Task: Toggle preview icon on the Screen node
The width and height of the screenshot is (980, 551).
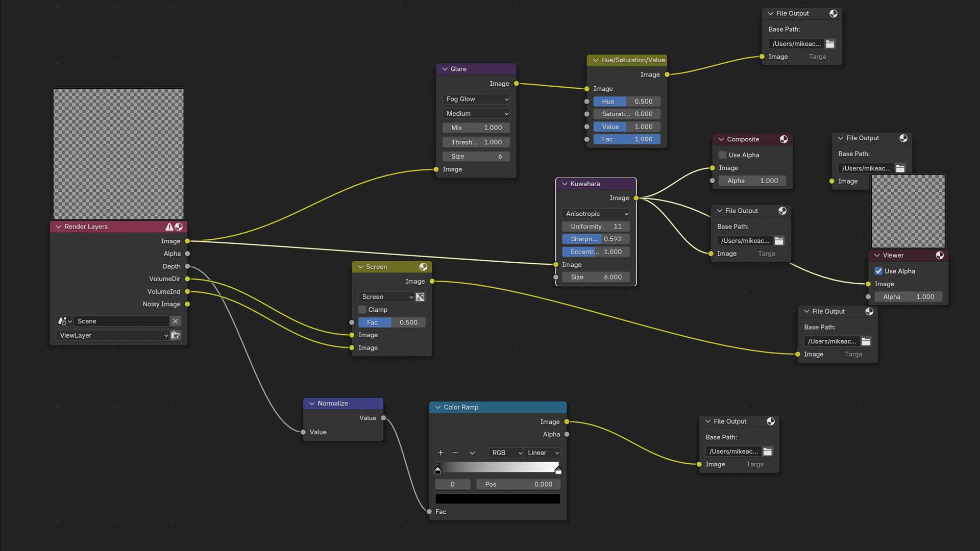Action: coord(423,267)
